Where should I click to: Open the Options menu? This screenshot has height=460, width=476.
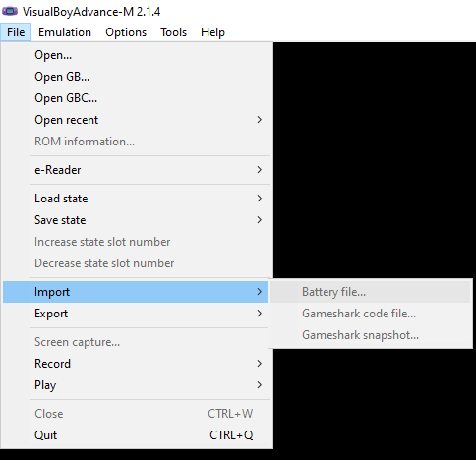(x=126, y=32)
